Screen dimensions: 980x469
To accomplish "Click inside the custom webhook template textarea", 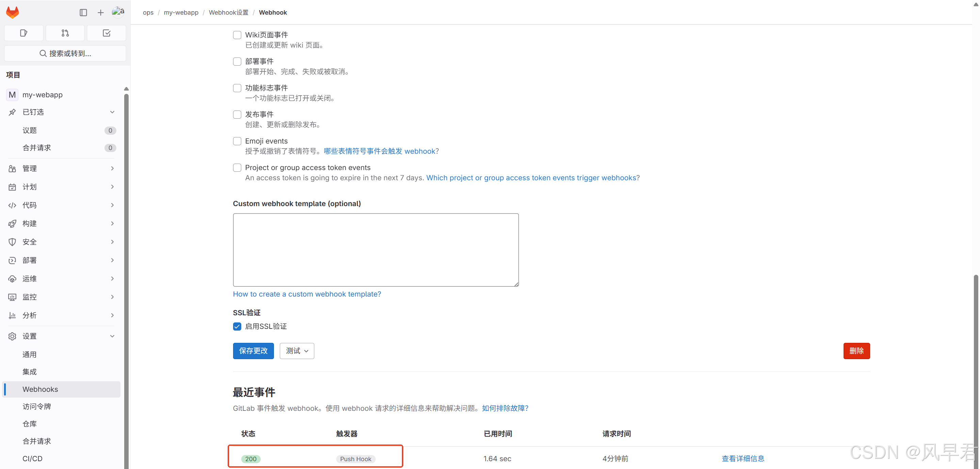I will 375,250.
